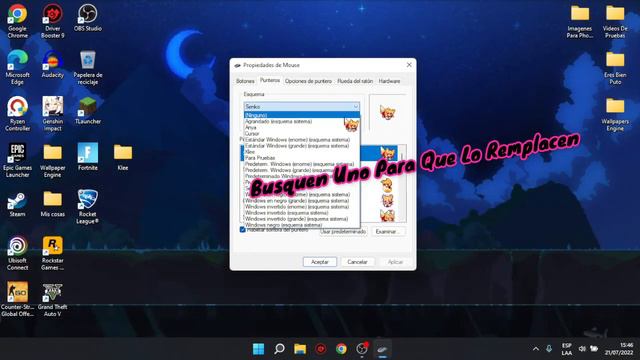Open Windows Start menu

pos(258,349)
